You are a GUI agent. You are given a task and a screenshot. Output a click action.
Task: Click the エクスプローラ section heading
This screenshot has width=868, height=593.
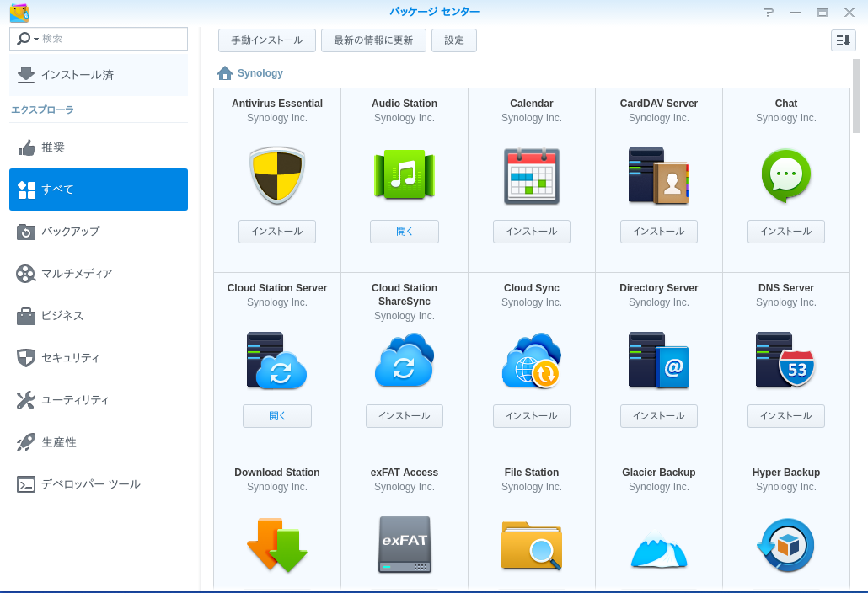click(43, 110)
